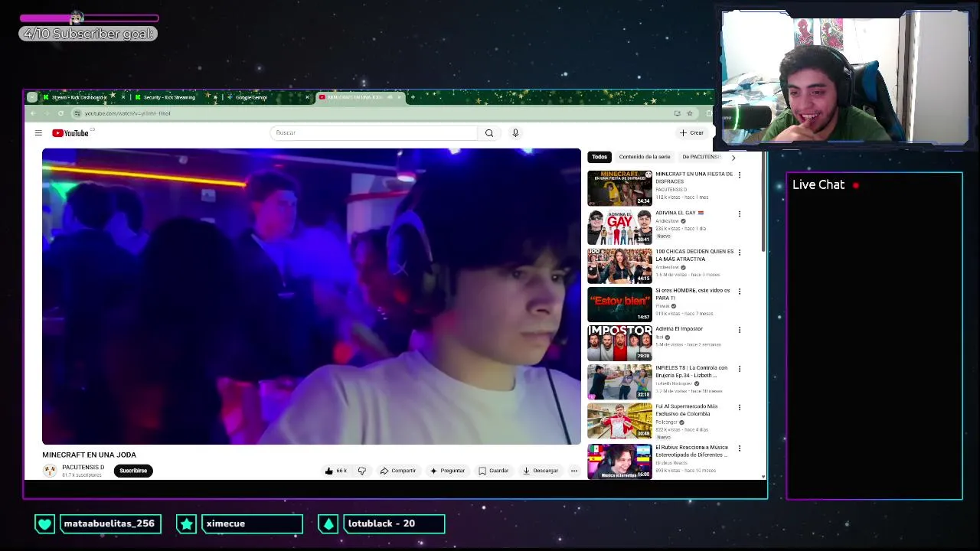Go forward in browser navigation

click(x=46, y=113)
